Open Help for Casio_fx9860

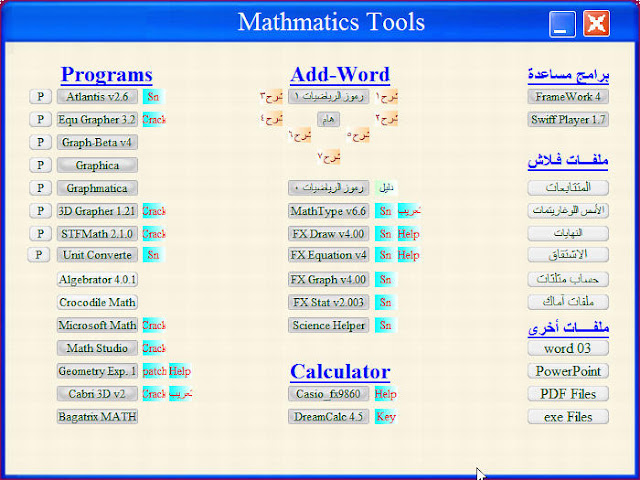coord(386,394)
